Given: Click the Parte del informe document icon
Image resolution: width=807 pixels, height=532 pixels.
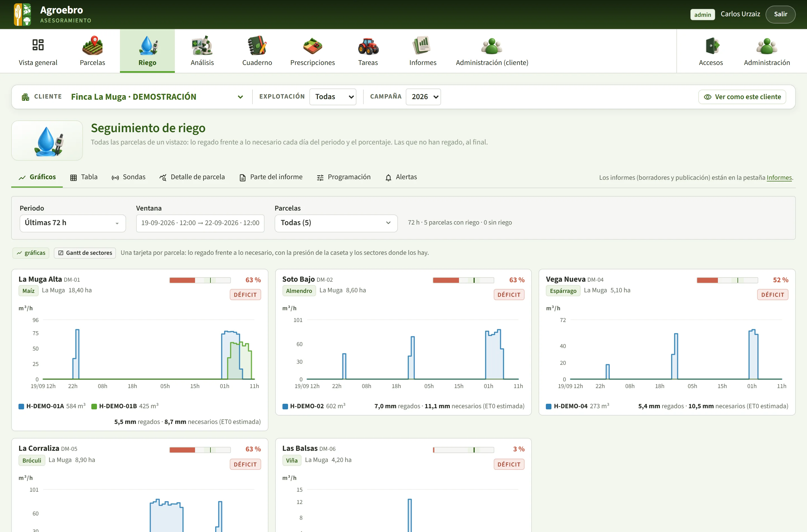Looking at the screenshot, I should click(242, 178).
